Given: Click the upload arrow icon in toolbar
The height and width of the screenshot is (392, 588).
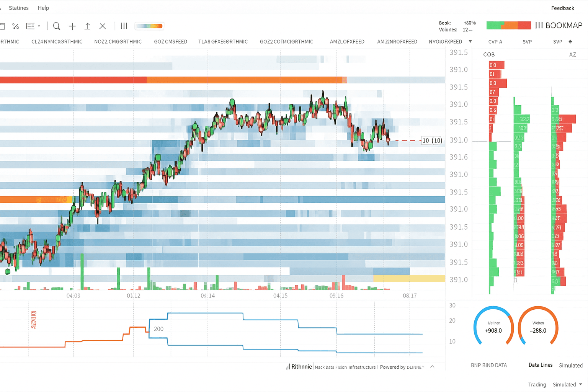Looking at the screenshot, I should click(x=87, y=26).
